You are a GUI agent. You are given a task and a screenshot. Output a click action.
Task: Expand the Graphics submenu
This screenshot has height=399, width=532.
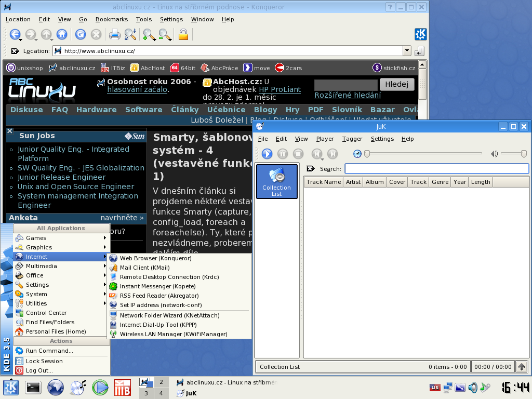pos(61,247)
